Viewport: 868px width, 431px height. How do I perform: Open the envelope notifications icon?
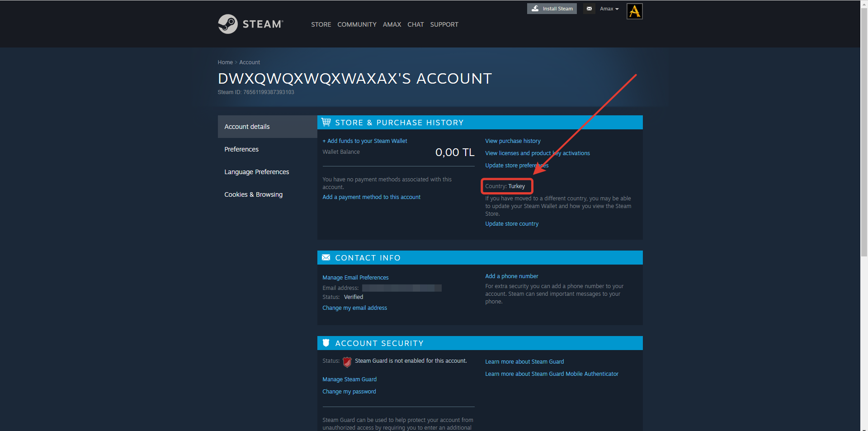pos(589,9)
